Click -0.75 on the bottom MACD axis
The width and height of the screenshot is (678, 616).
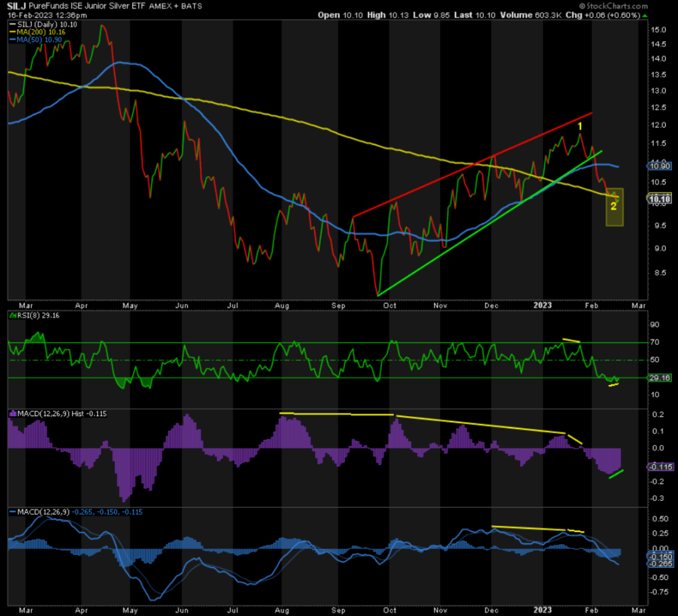[659, 592]
